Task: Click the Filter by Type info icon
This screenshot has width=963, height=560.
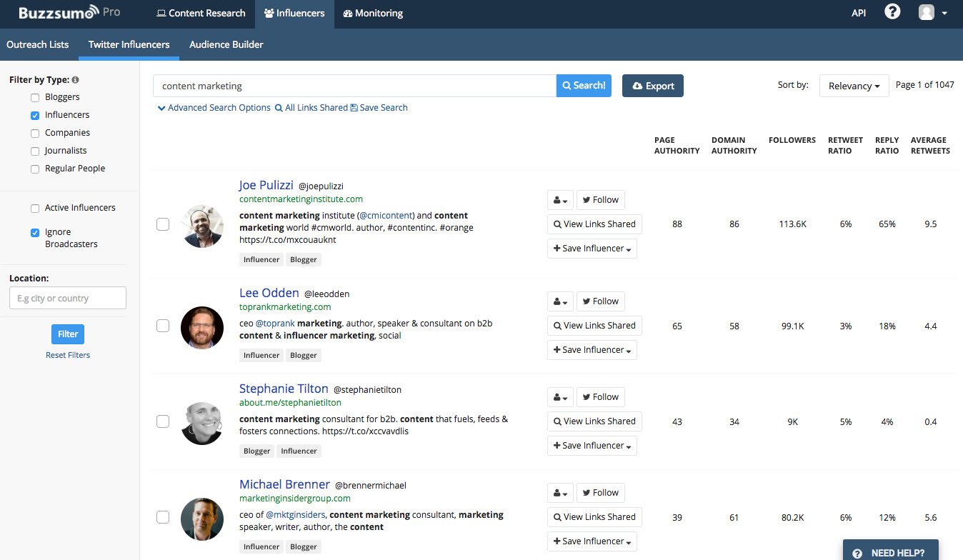Action: point(75,80)
